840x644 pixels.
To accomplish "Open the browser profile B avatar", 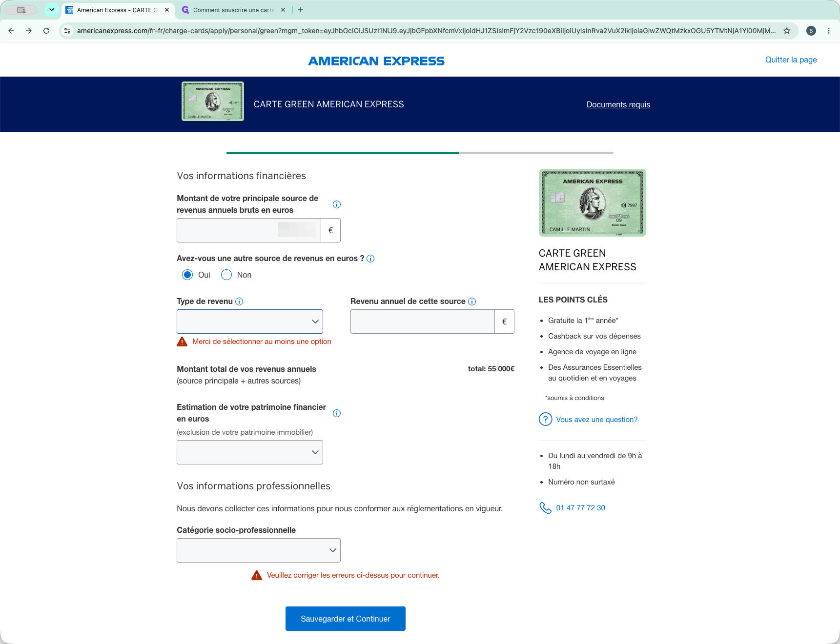I will click(811, 31).
